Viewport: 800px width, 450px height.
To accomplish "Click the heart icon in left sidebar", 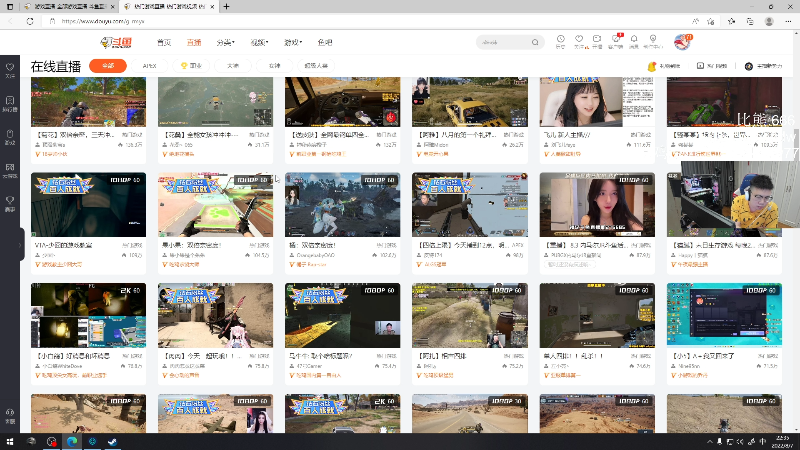I will 10,70.
